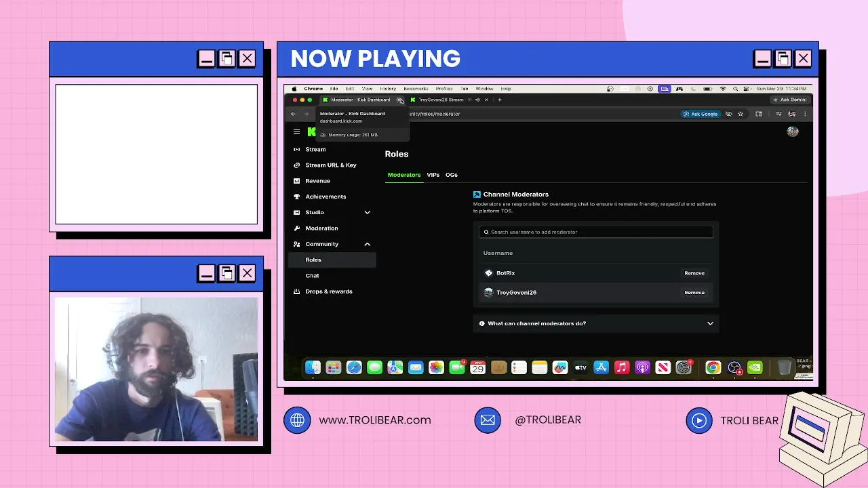Screen dimensions: 868x488
Task: Expand What can channel moderators do
Action: pos(596,323)
